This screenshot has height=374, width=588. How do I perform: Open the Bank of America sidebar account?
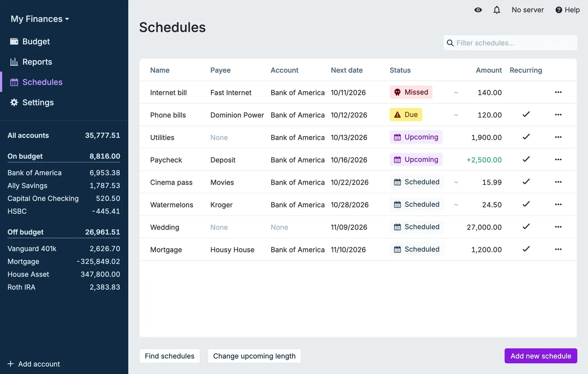[64, 173]
